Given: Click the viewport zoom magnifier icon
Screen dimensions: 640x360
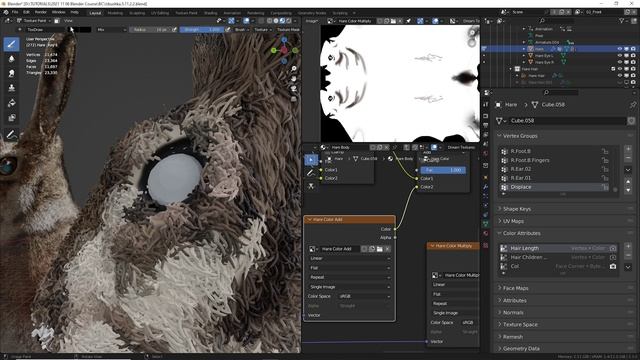Looking at the screenshot, I should point(293,69).
